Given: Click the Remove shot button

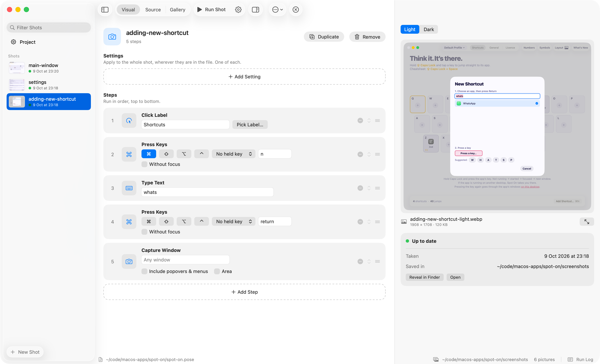Looking at the screenshot, I should tap(367, 37).
